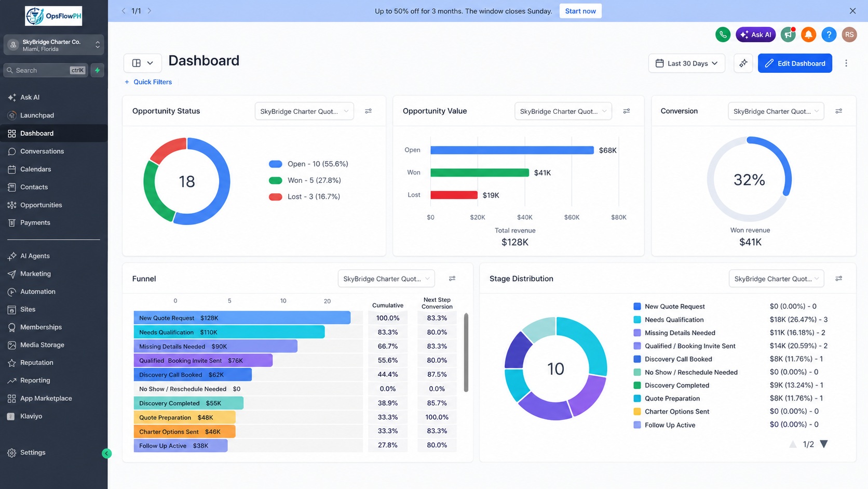Open Sites in the sidebar
This screenshot has height=489, width=868.
pos(54,309)
